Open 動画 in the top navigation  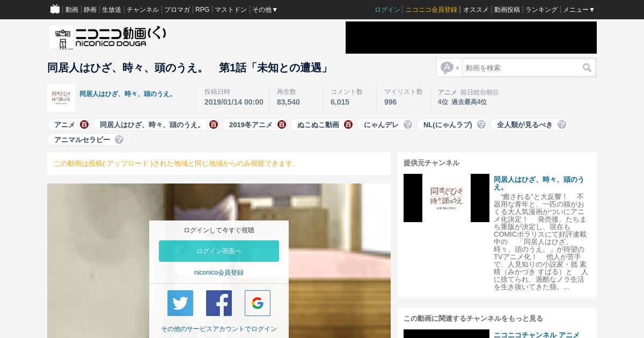[72, 10]
